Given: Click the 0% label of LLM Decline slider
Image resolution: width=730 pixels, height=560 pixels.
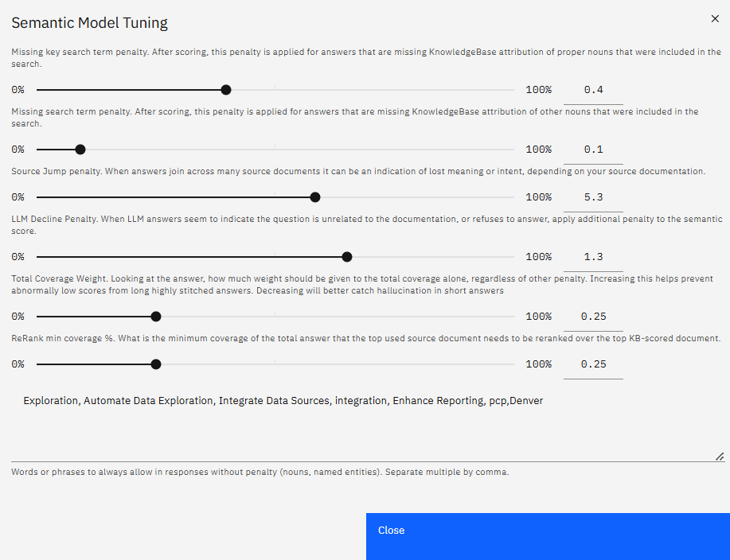Looking at the screenshot, I should click(18, 257).
